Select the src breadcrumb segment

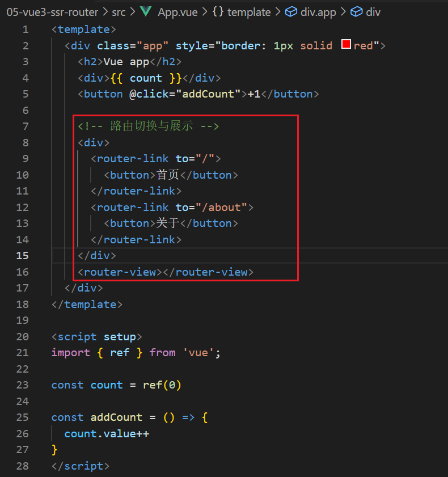[x=119, y=12]
